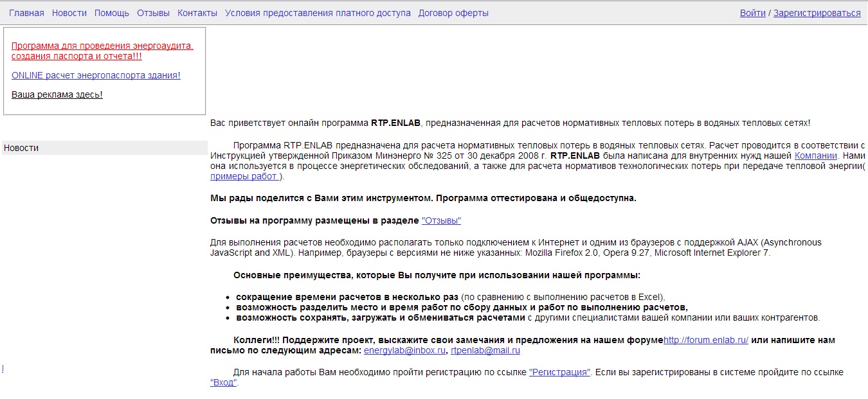Open Условия предоставления платного доступа
This screenshot has height=399, width=868.
[x=318, y=13]
